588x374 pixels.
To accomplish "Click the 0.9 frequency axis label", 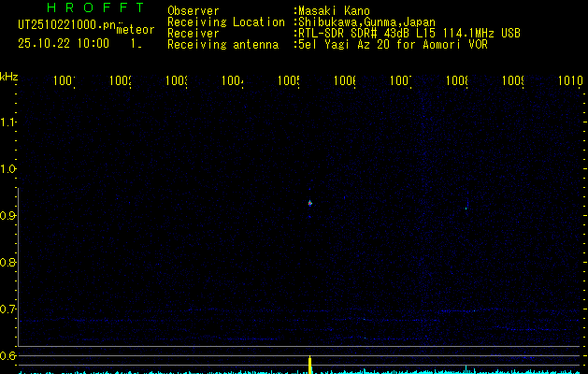I will click(x=7, y=215).
